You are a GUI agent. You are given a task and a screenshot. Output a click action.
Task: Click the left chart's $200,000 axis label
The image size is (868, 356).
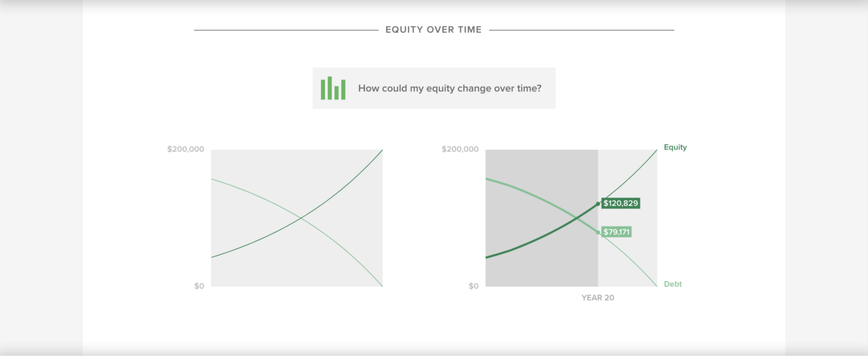tap(185, 149)
